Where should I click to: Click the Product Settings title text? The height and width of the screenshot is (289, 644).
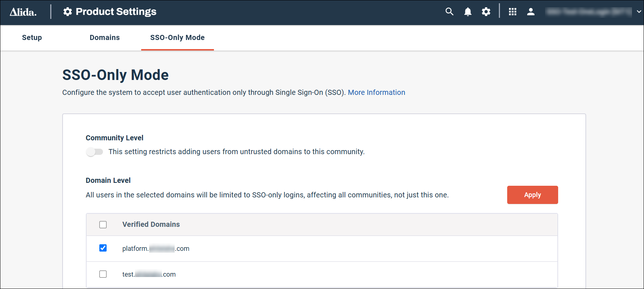116,12
